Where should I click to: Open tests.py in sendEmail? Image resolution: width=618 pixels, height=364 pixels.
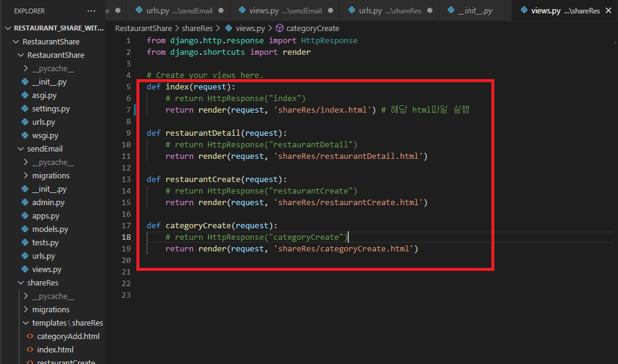pyautogui.click(x=45, y=243)
